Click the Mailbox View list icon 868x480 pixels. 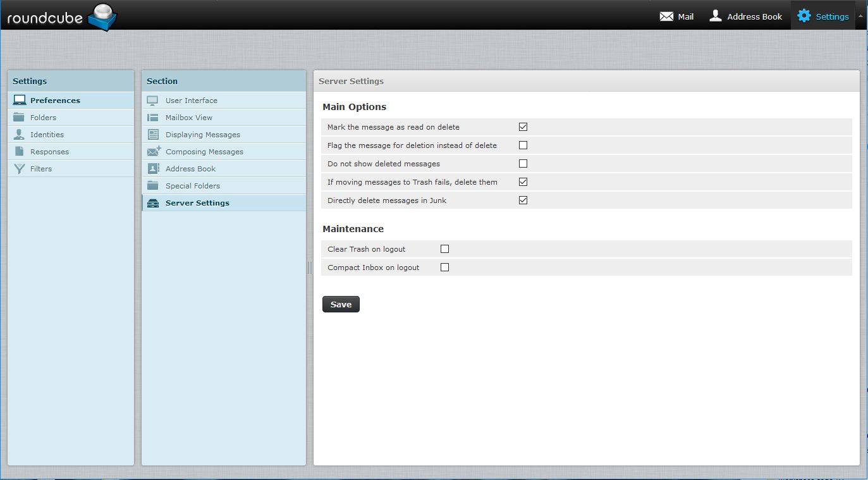153,118
